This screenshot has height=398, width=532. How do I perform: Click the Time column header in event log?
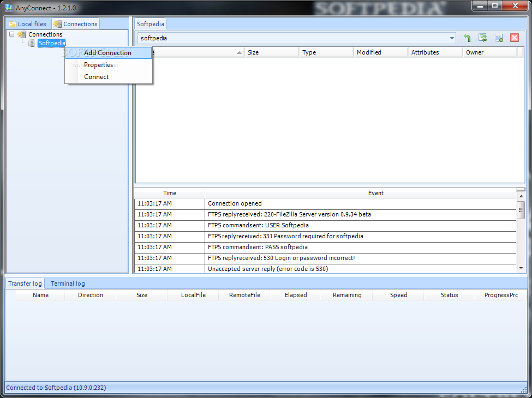point(170,193)
